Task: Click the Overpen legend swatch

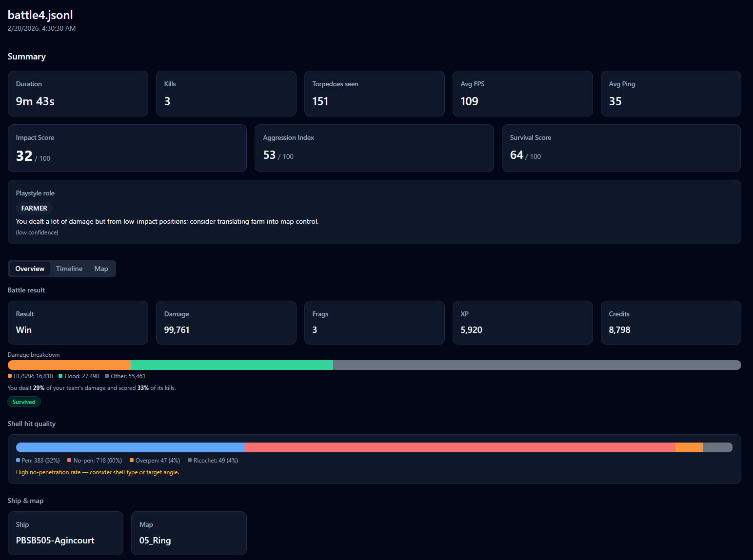Action: (x=132, y=460)
